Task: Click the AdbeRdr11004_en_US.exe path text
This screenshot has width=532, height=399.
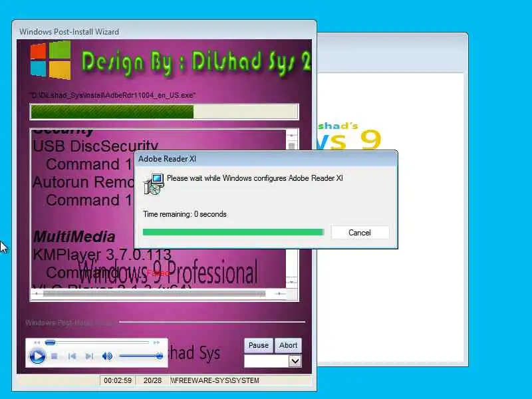Action: coord(113,95)
